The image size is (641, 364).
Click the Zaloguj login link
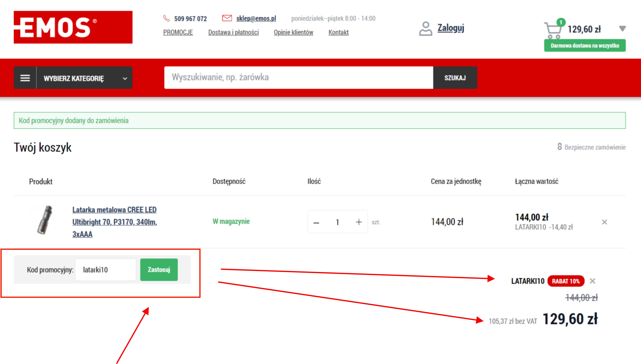tap(451, 28)
